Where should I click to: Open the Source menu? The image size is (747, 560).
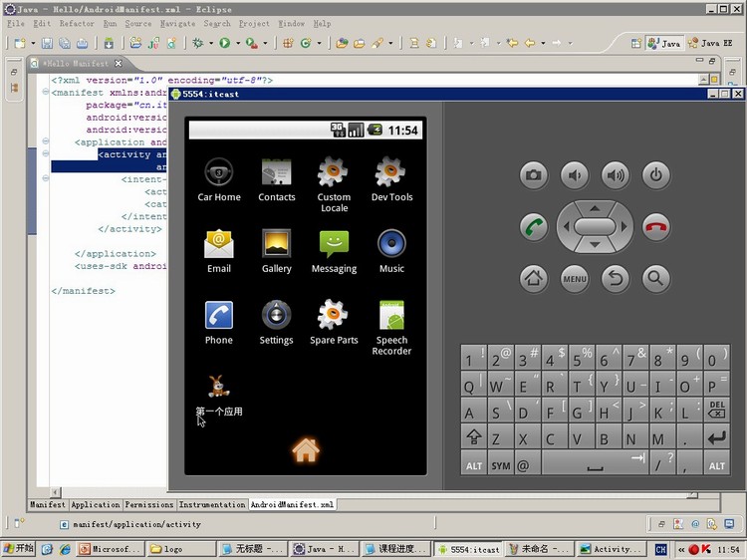point(138,23)
